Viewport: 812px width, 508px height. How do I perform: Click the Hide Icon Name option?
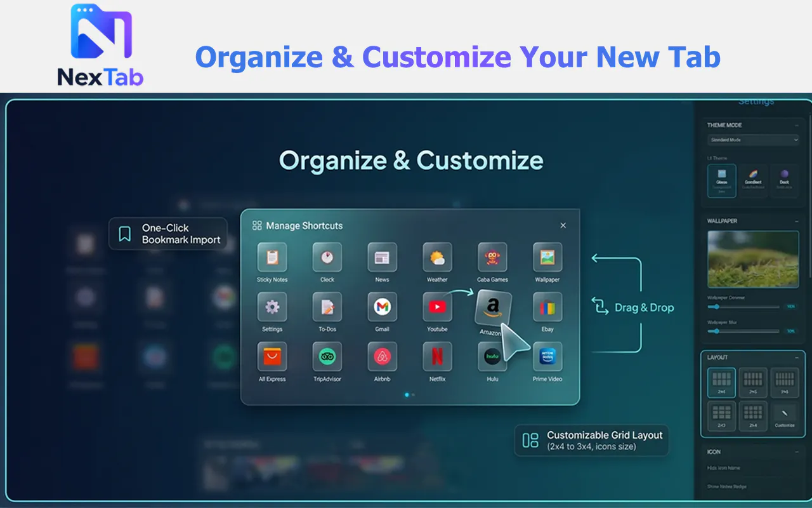pyautogui.click(x=723, y=468)
